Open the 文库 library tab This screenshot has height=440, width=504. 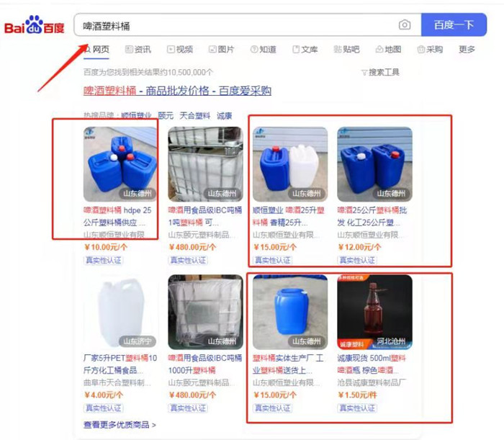(x=305, y=49)
